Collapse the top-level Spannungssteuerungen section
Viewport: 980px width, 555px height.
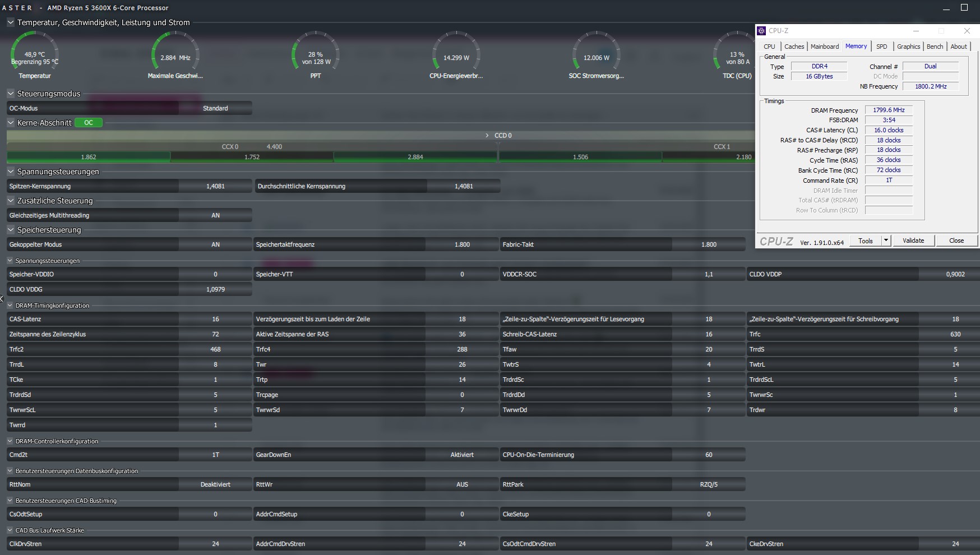[11, 172]
